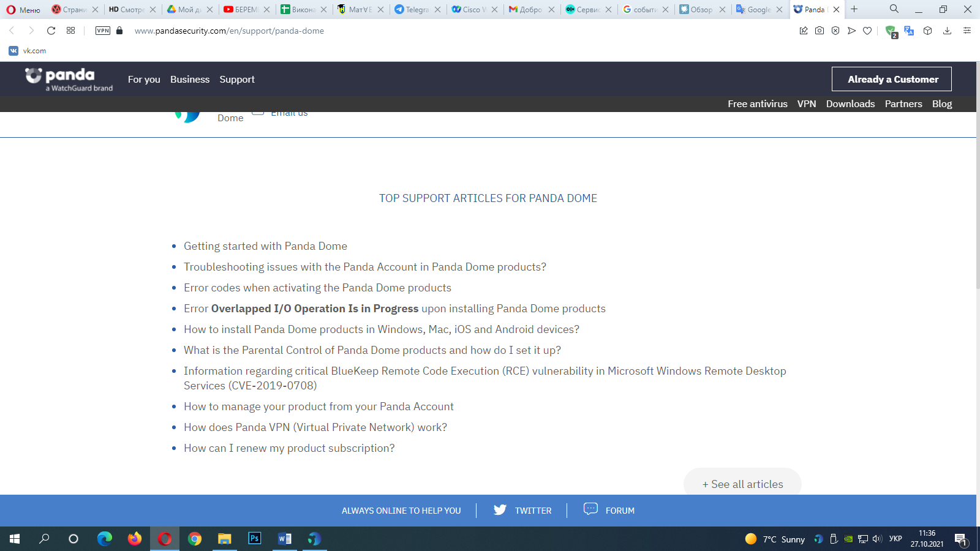Open the Support menu
Screen dimensions: 980x551
(x=237, y=80)
